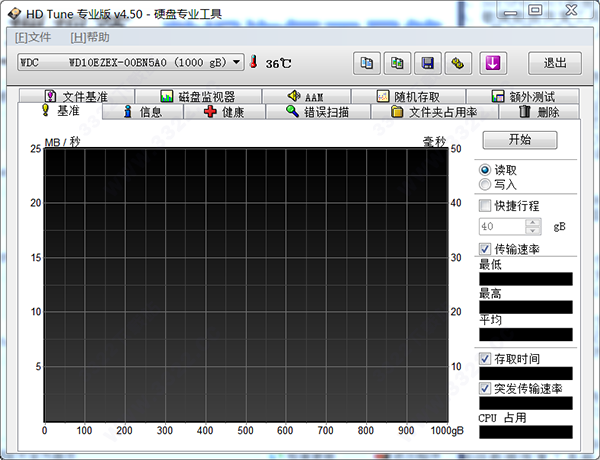
Task: Open the 健康 tab with red cross
Action: tap(223, 112)
